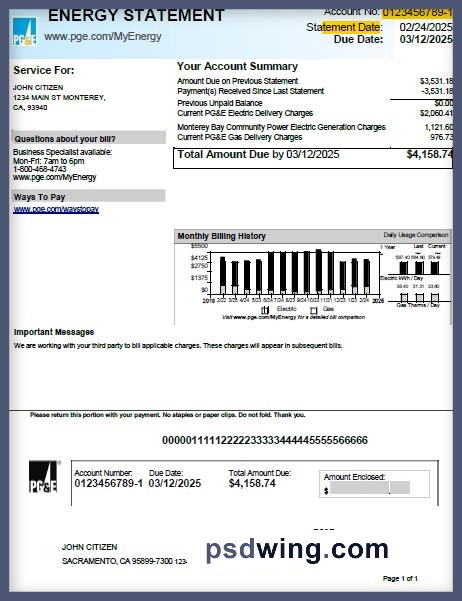Click the Daily Usage Comparison mini chart

(x=416, y=275)
